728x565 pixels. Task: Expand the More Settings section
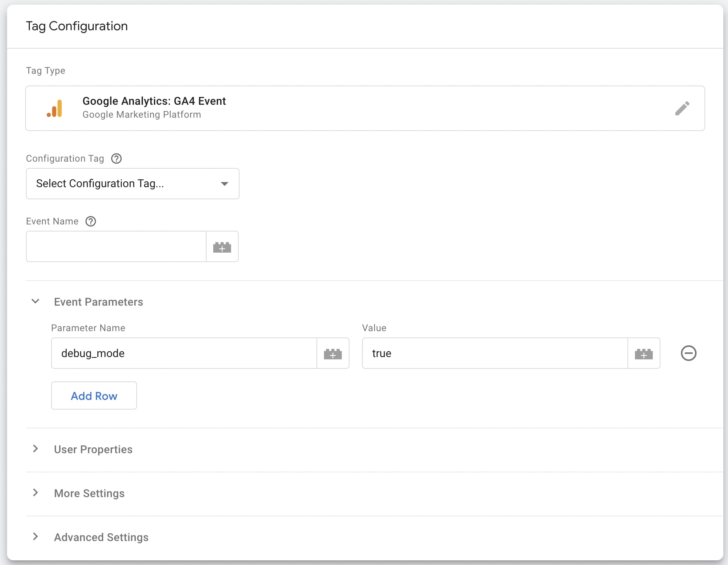pos(35,493)
